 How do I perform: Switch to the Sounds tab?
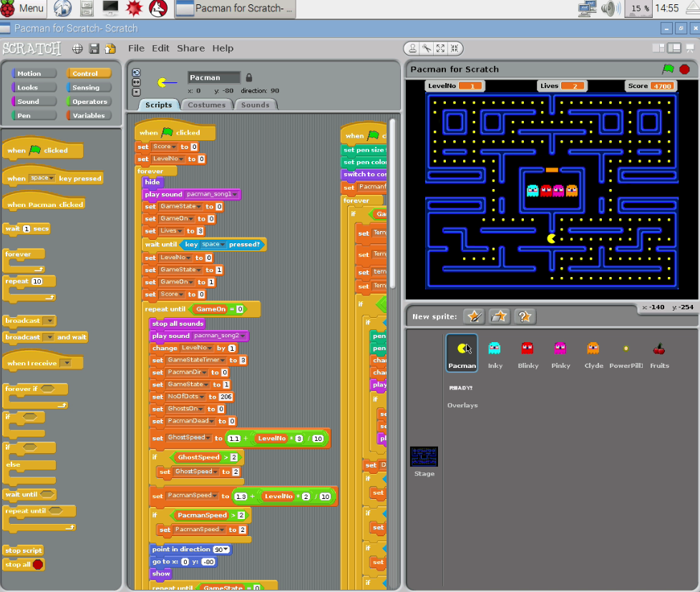pos(256,105)
